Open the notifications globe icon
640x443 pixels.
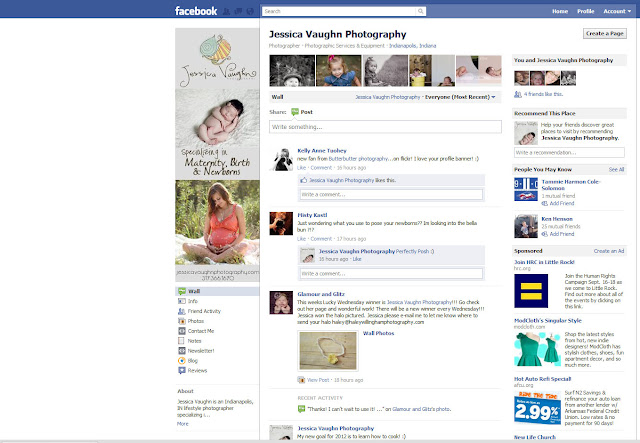pos(250,11)
